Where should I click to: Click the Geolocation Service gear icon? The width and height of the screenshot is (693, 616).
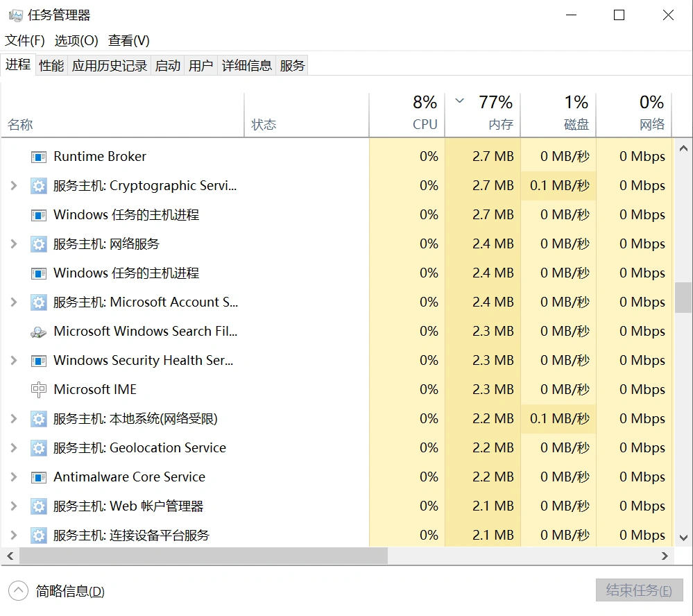(x=40, y=447)
